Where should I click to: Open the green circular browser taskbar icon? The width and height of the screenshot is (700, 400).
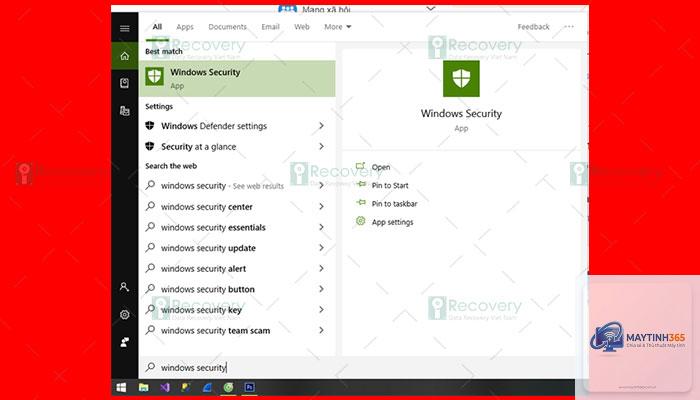(228, 387)
